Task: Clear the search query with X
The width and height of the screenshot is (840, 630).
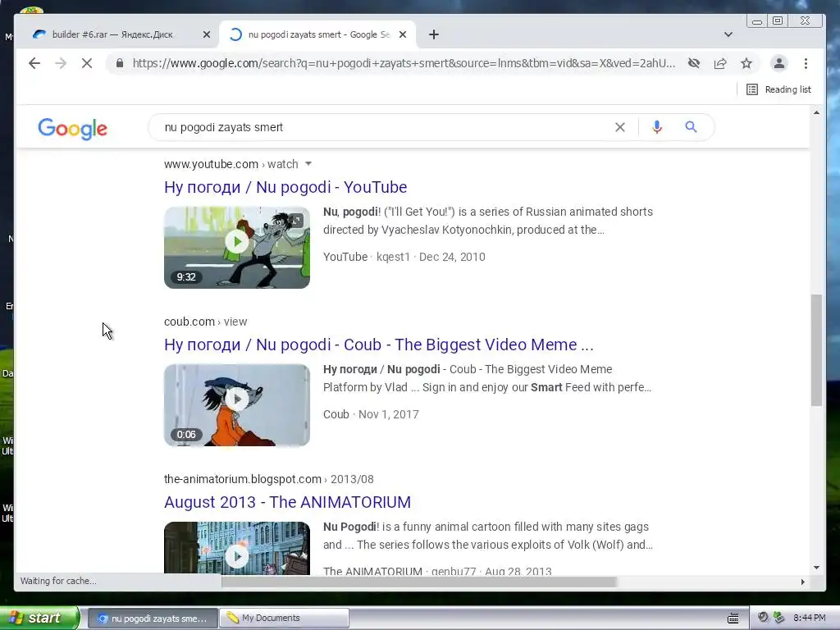Action: point(620,127)
